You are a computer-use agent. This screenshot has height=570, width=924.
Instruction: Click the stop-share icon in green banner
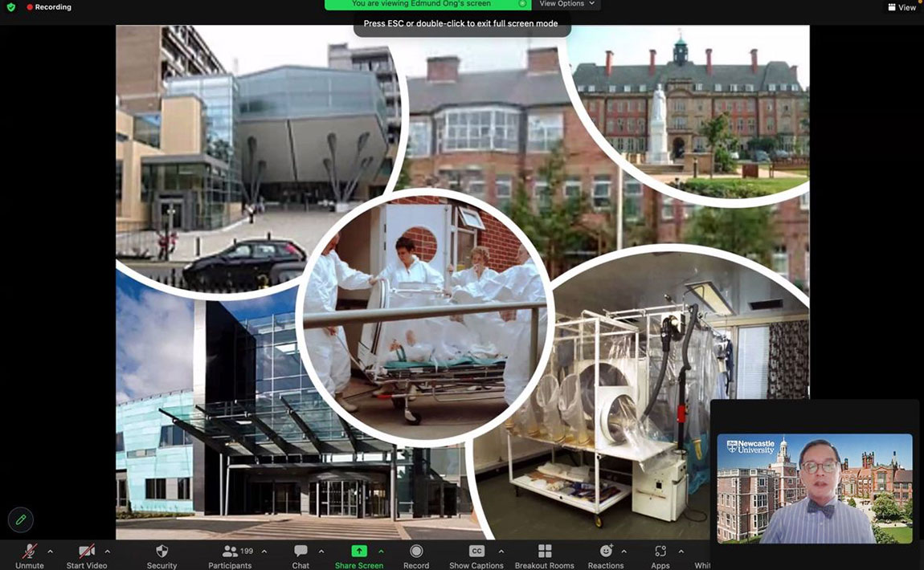point(523,3)
